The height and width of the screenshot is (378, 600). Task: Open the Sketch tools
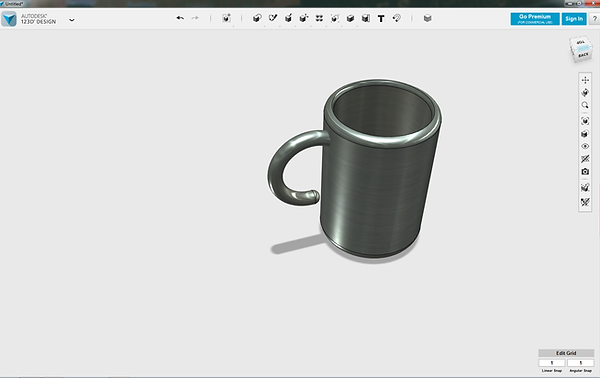coord(273,18)
